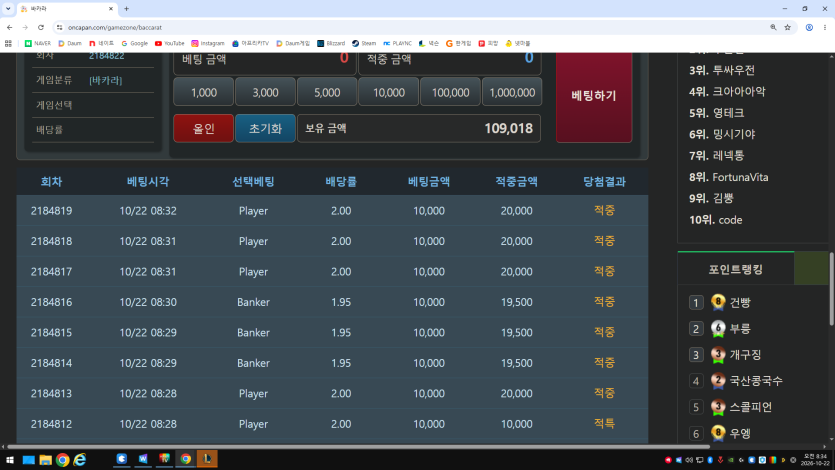Click the 적특 result for round 2184812
The height and width of the screenshot is (470, 835).
[x=604, y=424]
